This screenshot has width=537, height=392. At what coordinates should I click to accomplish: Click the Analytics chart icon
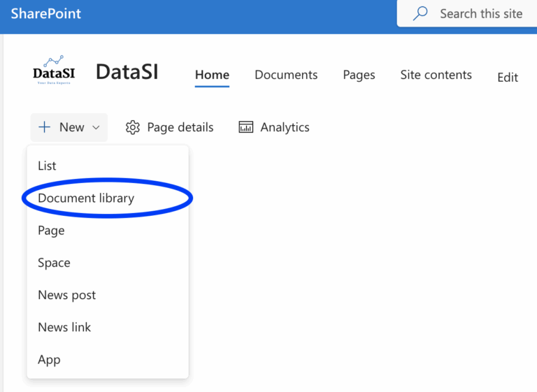pos(245,127)
